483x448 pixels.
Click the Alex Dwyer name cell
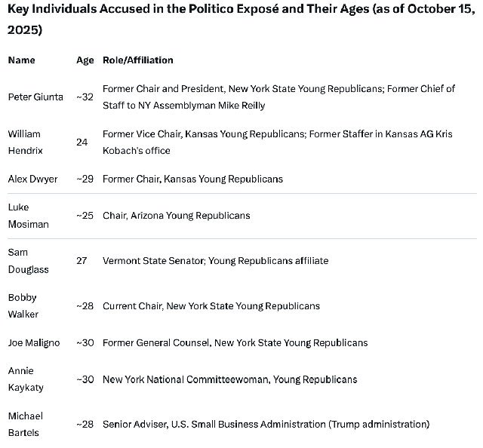32,180
